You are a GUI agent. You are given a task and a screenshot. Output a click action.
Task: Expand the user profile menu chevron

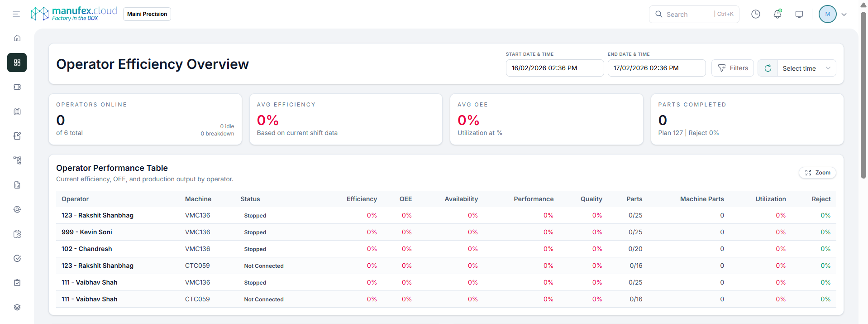(x=844, y=14)
